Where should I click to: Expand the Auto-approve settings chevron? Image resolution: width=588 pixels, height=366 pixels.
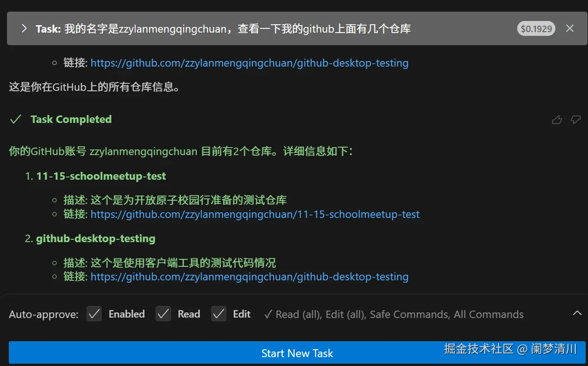point(577,313)
